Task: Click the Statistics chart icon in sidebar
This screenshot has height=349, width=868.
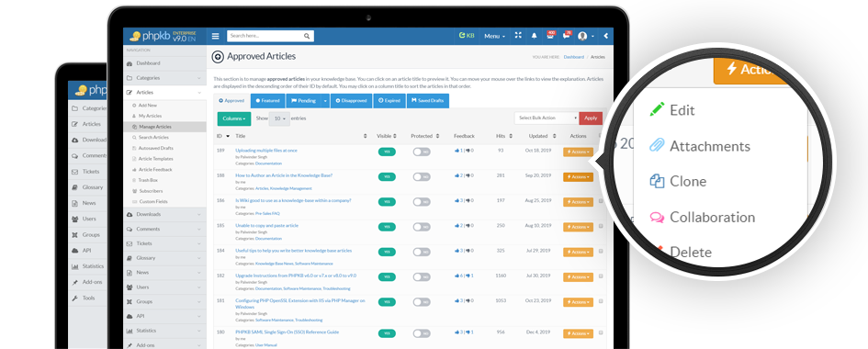Action: pyautogui.click(x=130, y=331)
